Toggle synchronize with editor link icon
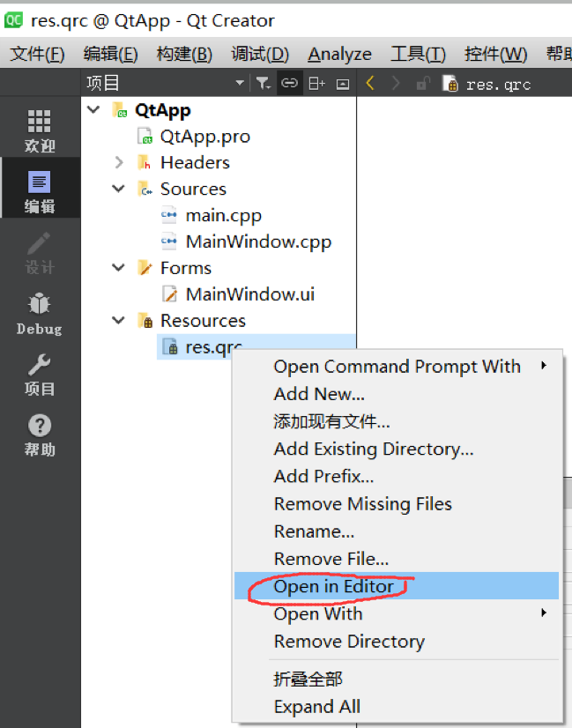 click(290, 84)
